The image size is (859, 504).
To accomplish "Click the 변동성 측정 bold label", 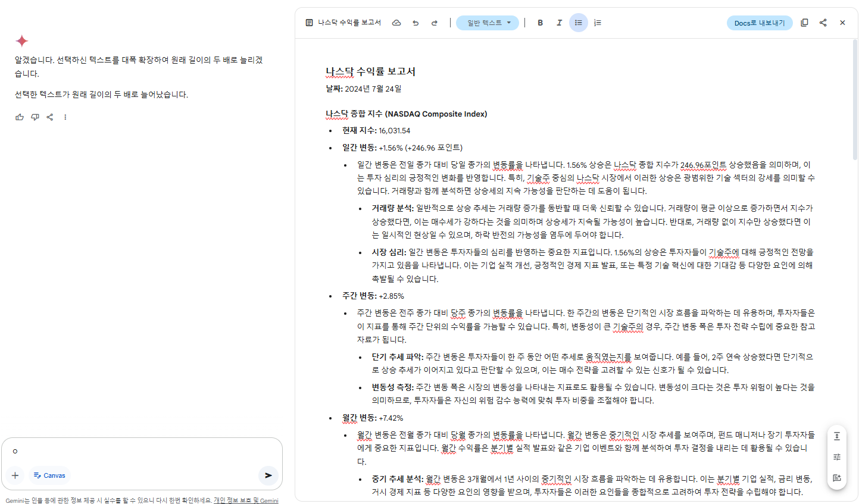I will [393, 387].
